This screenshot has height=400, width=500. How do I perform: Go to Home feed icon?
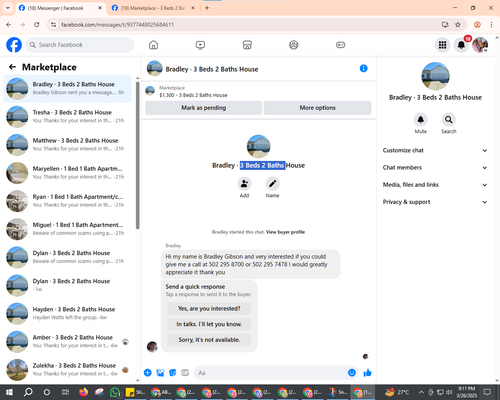coord(153,45)
